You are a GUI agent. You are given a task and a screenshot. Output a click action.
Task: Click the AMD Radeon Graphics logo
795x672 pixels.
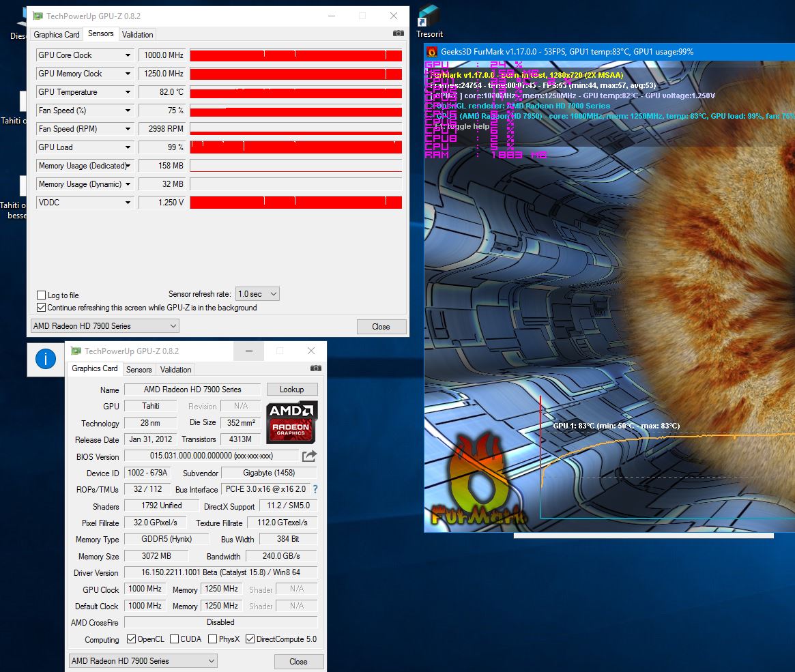292,422
